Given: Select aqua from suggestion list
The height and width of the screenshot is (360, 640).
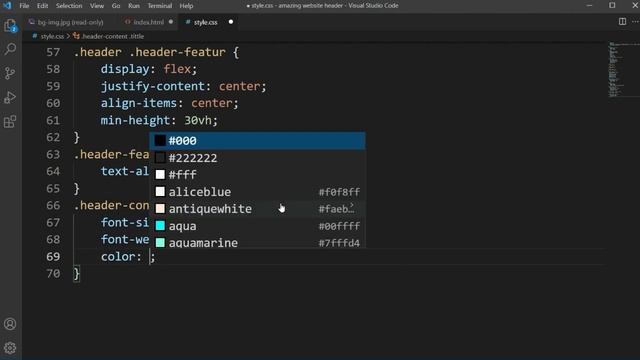Looking at the screenshot, I should point(257,226).
